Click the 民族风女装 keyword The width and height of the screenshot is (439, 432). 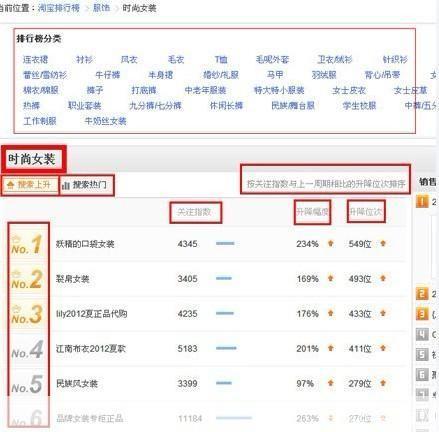point(77,384)
